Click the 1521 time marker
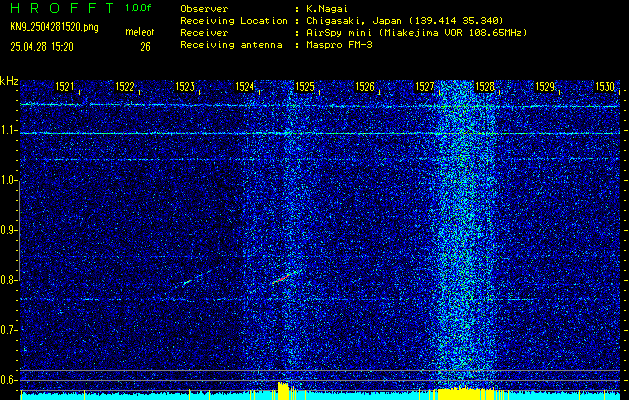The image size is (629, 400). click(65, 87)
